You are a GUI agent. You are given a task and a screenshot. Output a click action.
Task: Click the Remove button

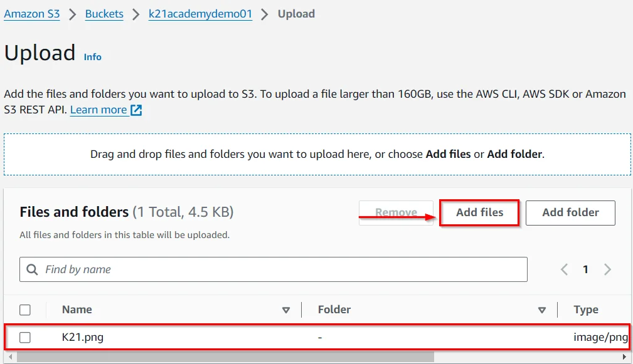click(x=396, y=212)
